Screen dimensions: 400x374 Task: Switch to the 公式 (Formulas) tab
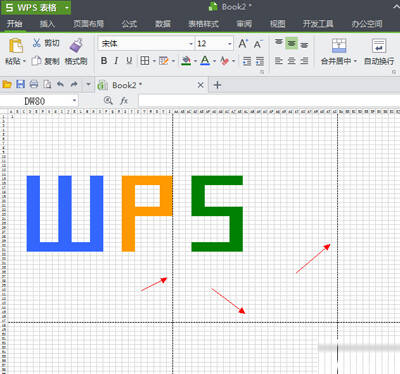(129, 24)
